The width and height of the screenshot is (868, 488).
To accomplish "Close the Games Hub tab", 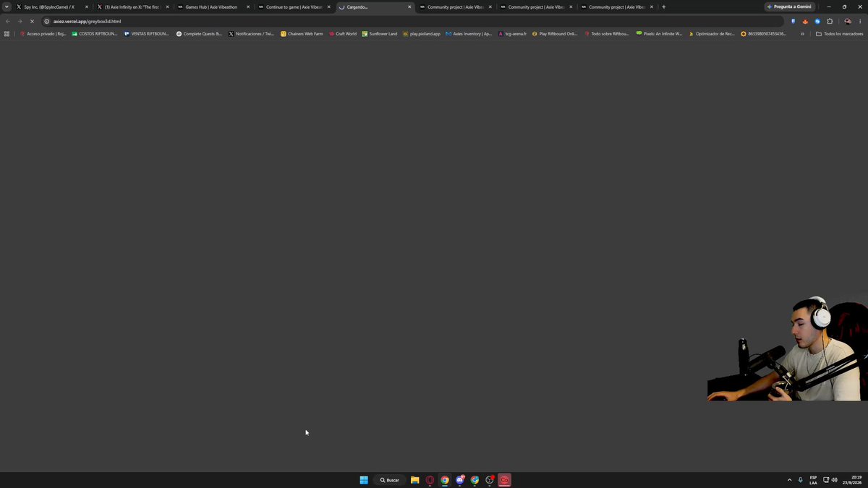I will (x=248, y=7).
